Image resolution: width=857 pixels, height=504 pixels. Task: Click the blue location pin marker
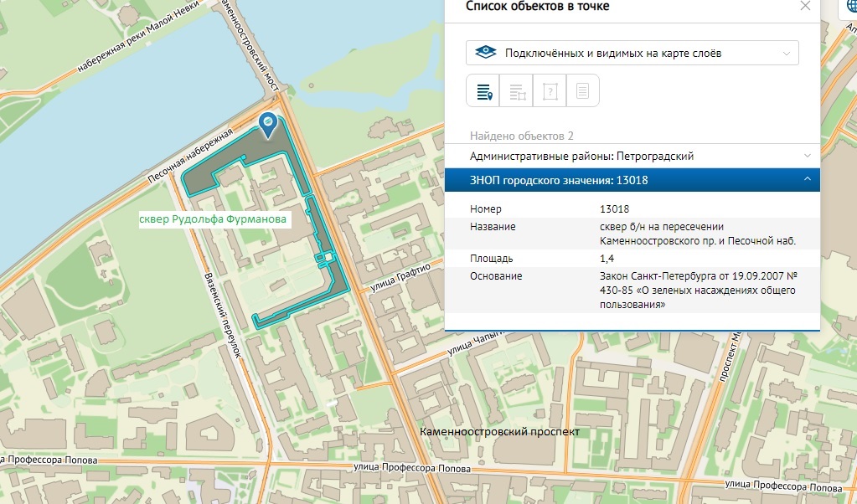click(267, 125)
